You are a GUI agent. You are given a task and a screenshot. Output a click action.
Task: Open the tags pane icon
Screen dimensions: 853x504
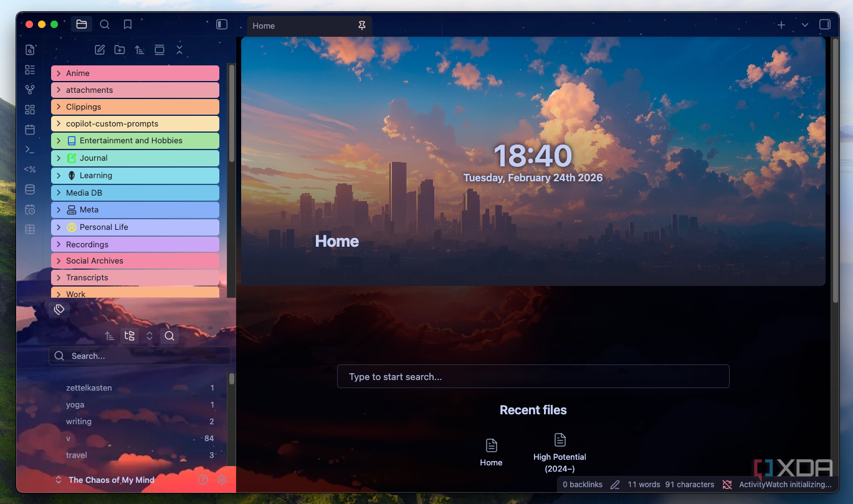[59, 309]
